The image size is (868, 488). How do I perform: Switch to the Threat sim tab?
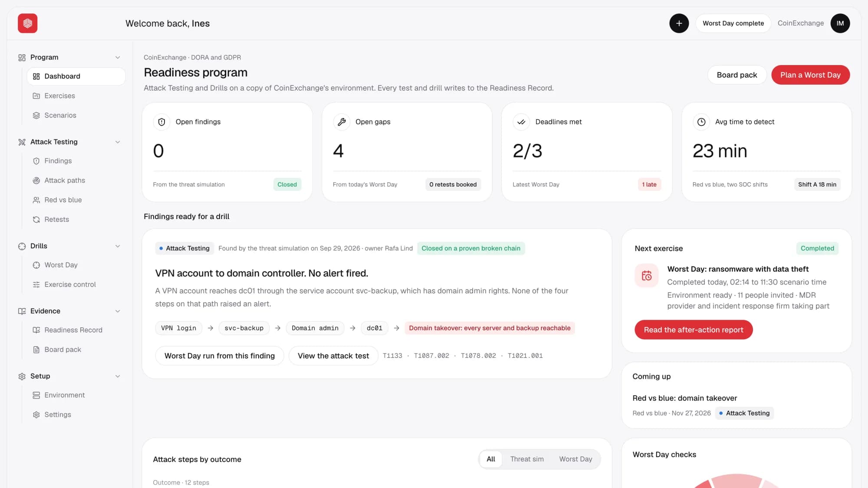tap(527, 459)
